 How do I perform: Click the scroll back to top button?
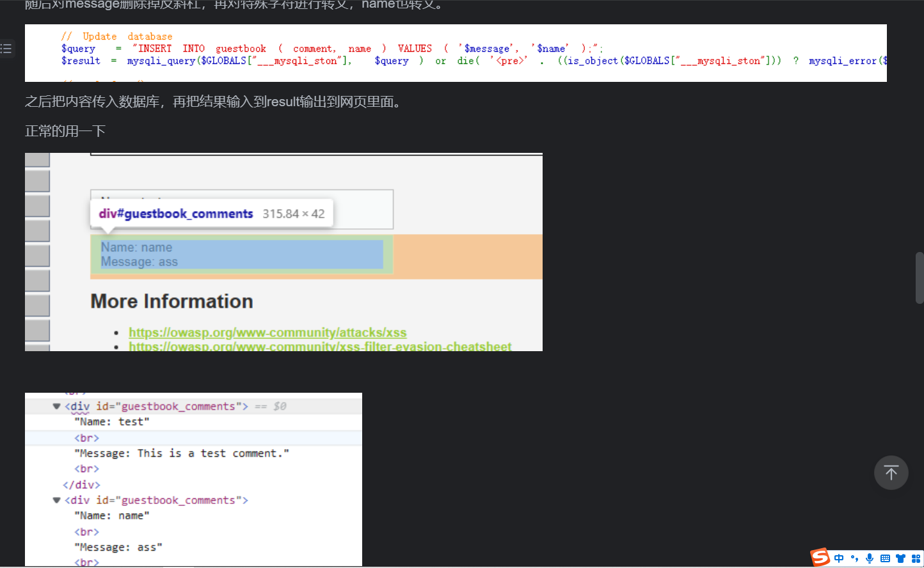891,473
